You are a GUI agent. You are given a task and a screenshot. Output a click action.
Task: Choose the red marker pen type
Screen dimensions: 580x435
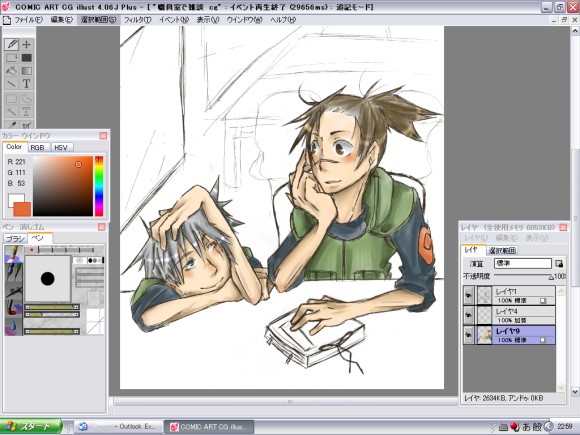(x=13, y=308)
